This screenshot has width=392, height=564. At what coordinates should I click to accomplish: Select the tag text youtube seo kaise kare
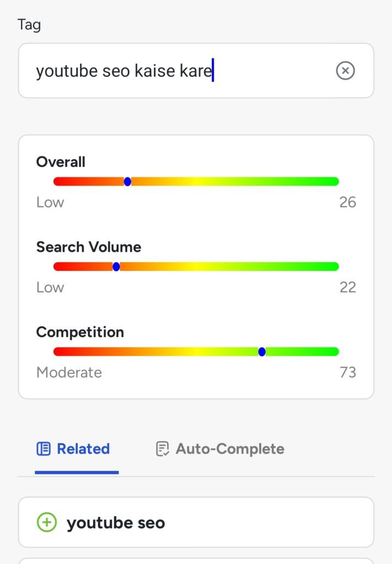click(124, 70)
